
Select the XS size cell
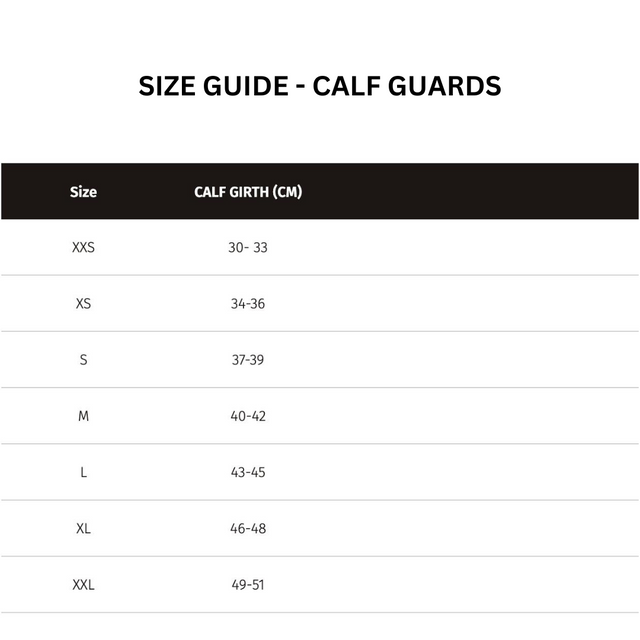point(83,303)
